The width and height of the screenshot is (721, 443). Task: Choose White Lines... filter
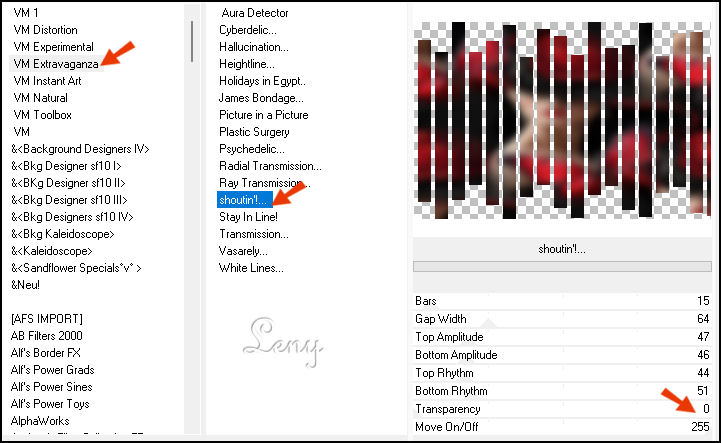coord(251,268)
